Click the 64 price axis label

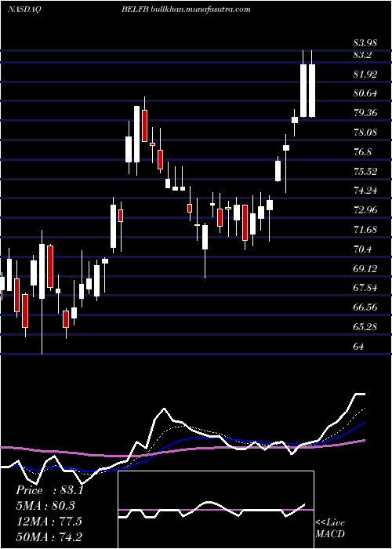point(359,347)
